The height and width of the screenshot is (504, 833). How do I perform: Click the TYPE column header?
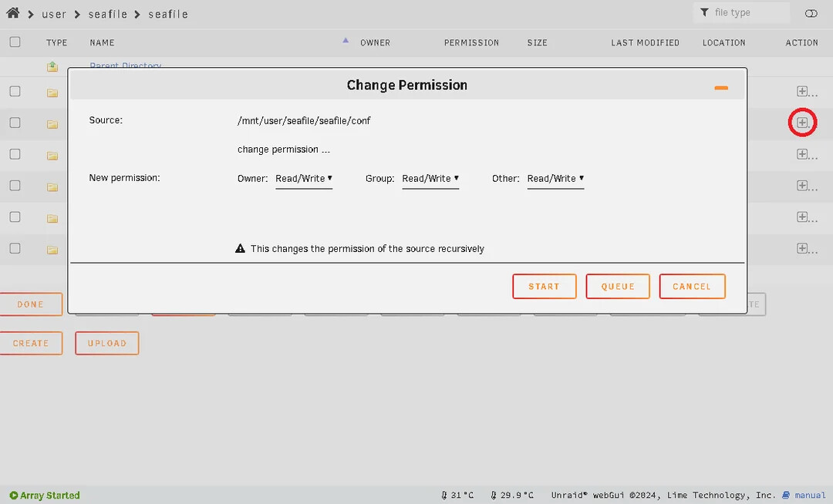[x=56, y=42]
